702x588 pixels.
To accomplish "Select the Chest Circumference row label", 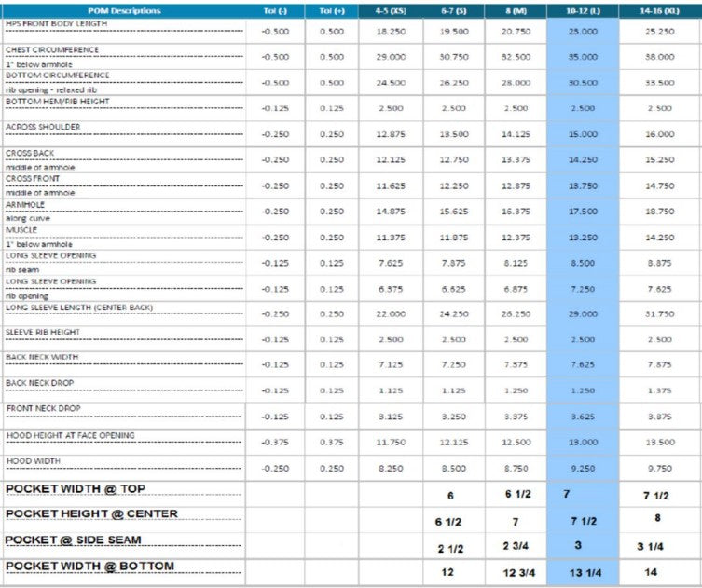I will pos(52,50).
